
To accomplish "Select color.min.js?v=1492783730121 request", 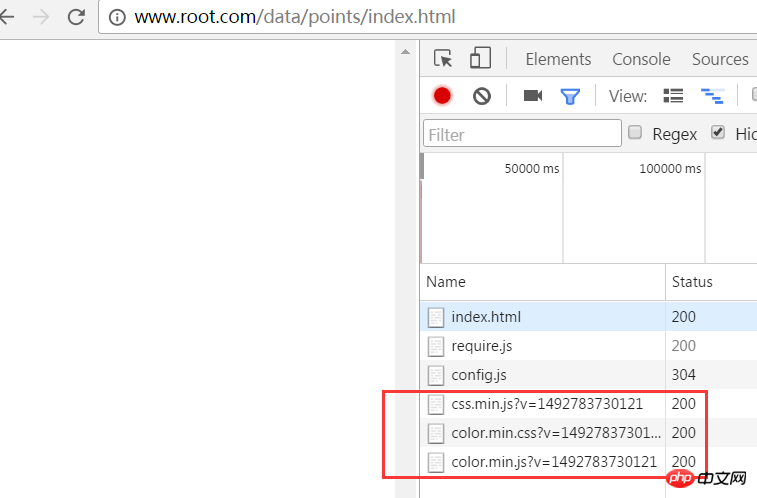I will pyautogui.click(x=589, y=461).
